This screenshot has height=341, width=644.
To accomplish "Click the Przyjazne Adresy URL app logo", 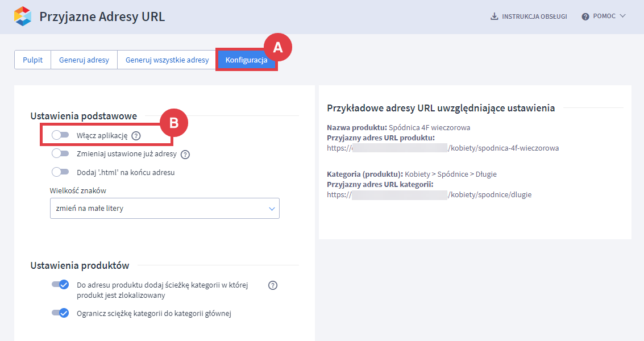I will click(x=23, y=16).
